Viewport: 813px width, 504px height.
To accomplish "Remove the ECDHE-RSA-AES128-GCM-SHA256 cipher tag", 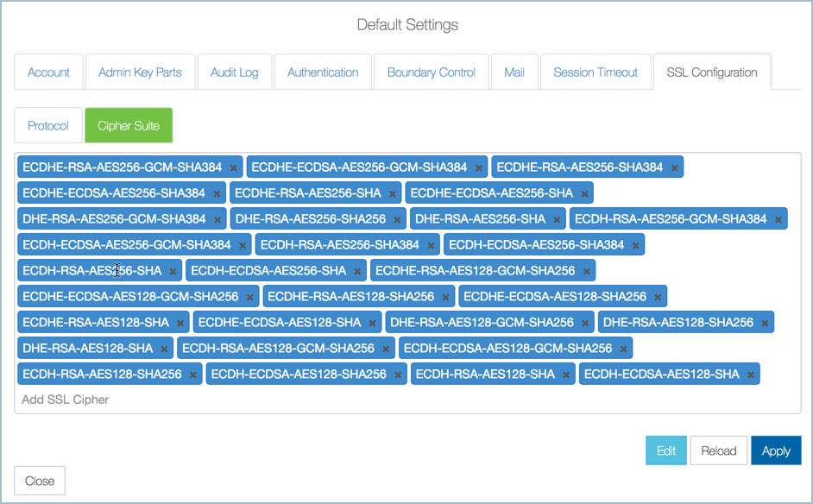I will click(586, 271).
